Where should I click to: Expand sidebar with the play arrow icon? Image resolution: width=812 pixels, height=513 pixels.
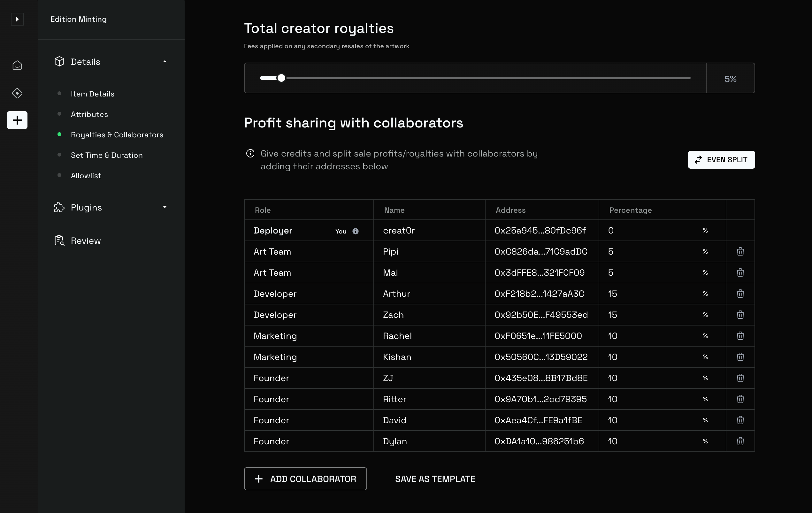click(x=17, y=19)
